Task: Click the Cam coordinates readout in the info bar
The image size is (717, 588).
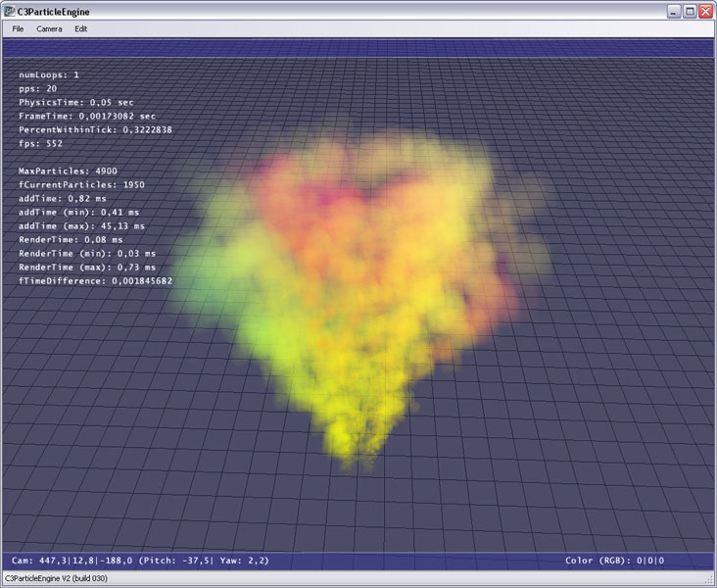Action: click(140, 561)
